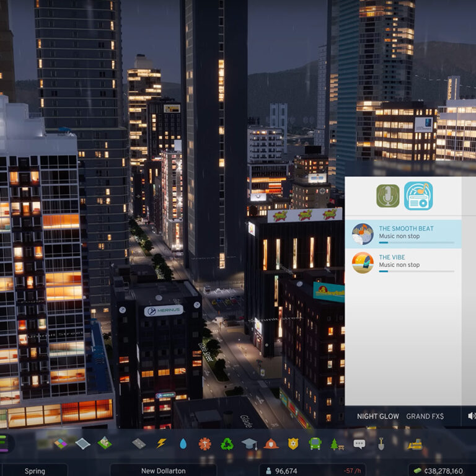Open the Police badge menu
476x476 pixels.
pos(293,444)
